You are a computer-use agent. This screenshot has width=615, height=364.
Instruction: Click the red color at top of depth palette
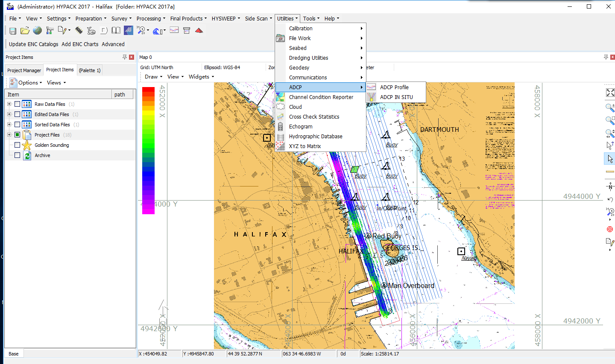[148, 90]
